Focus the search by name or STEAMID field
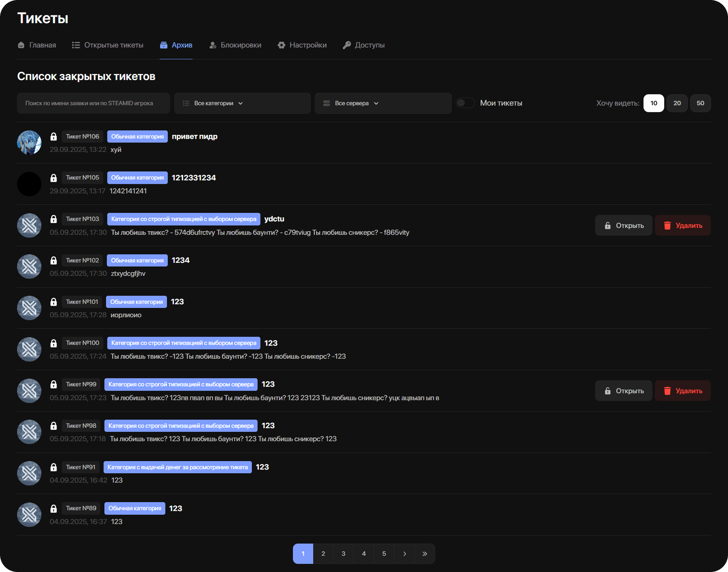This screenshot has width=728, height=572. pyautogui.click(x=93, y=103)
